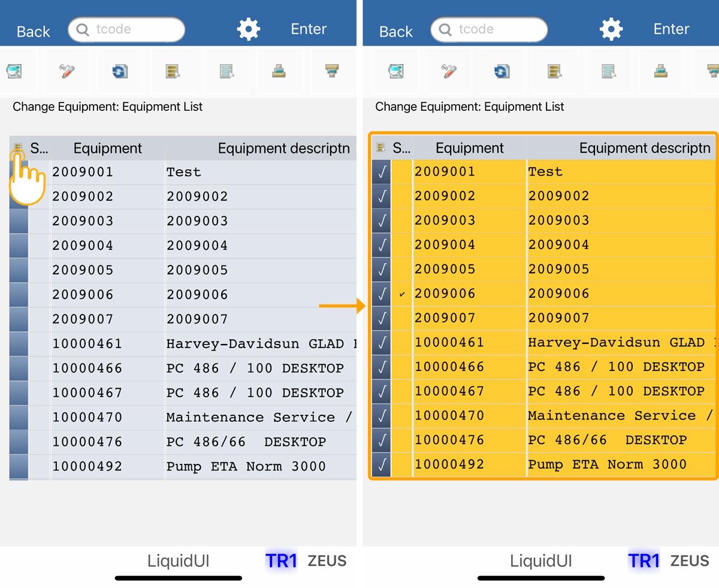The height and width of the screenshot is (588, 719).
Task: Uncheck row selector for 2009001 in right list
Action: [x=381, y=172]
